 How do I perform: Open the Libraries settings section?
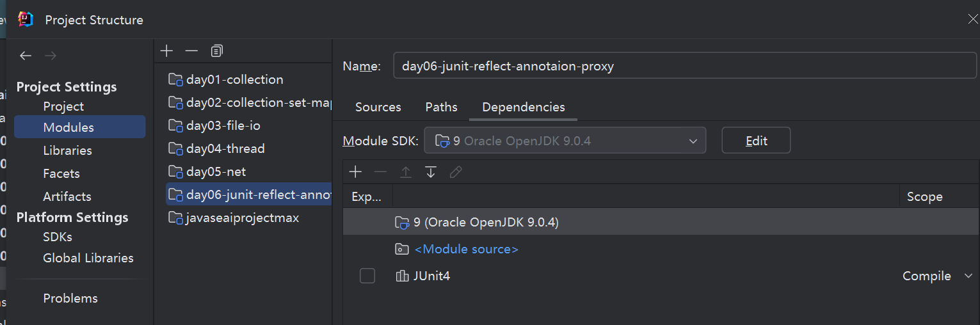pyautogui.click(x=67, y=150)
